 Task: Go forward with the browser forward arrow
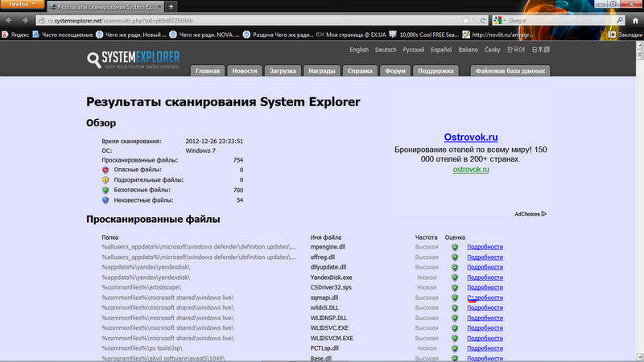coord(25,20)
